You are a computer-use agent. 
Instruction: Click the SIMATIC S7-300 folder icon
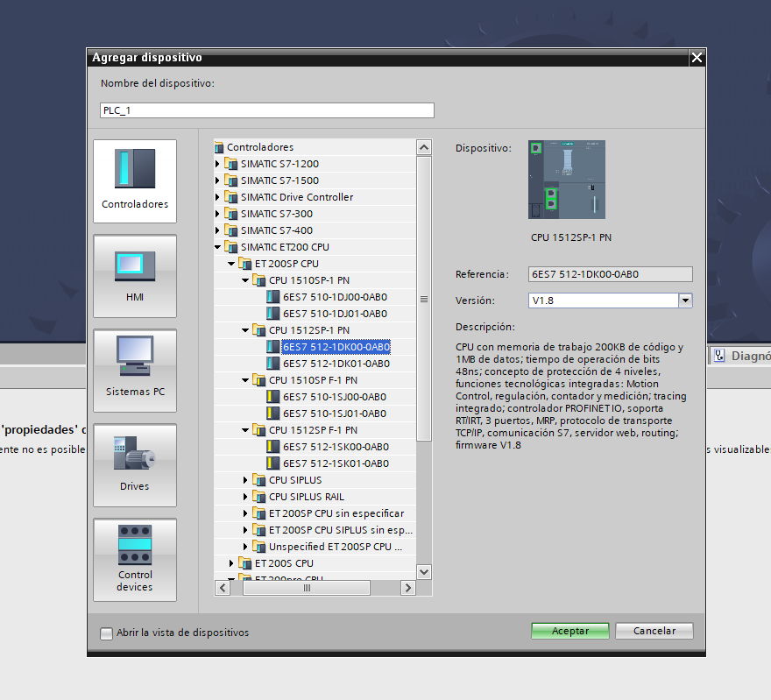pyautogui.click(x=231, y=214)
